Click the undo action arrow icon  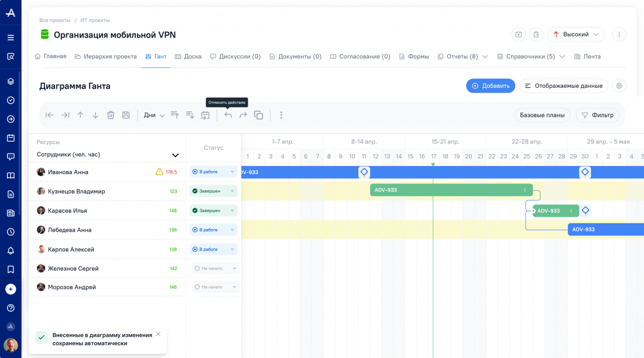pos(228,115)
